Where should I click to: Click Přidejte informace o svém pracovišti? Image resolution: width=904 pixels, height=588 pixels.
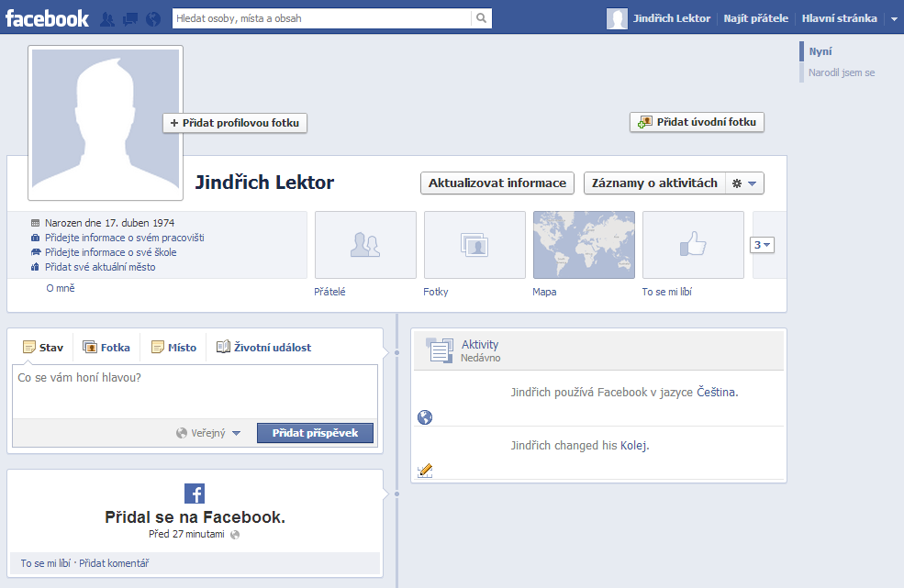(x=125, y=238)
